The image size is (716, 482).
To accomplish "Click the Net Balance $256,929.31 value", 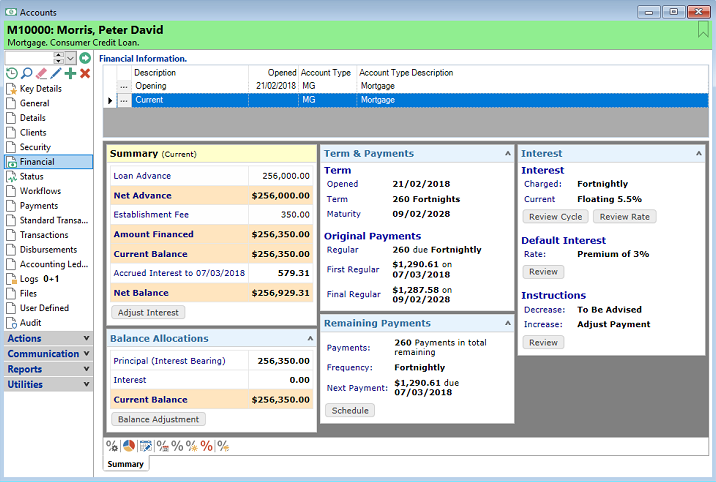I will pyautogui.click(x=280, y=293).
